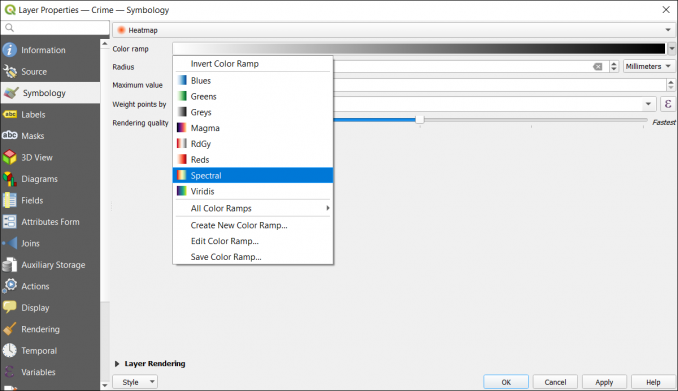The width and height of the screenshot is (678, 391).
Task: Open the Attributes Form icon
Action: click(10, 221)
